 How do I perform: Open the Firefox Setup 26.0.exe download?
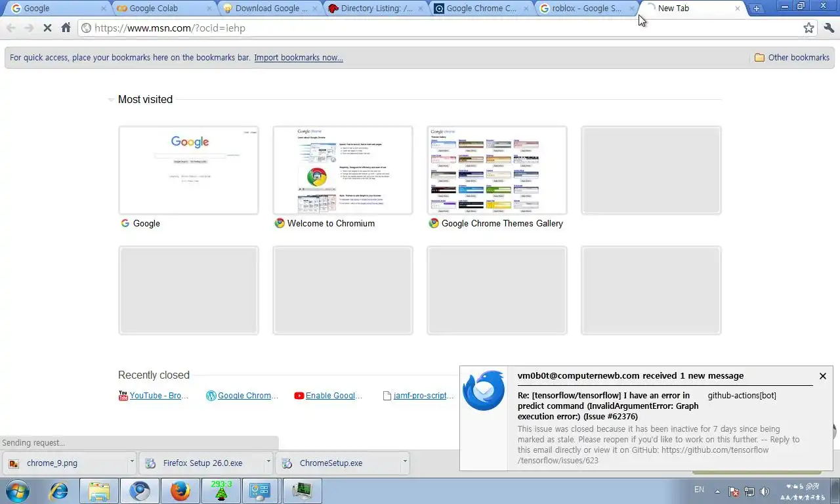click(201, 463)
